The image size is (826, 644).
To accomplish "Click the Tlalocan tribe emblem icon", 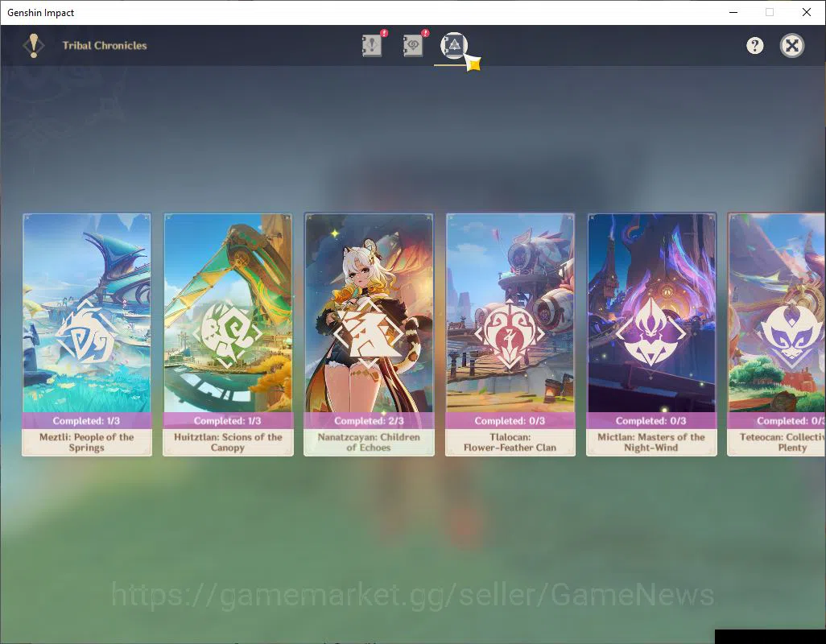I will coord(510,334).
